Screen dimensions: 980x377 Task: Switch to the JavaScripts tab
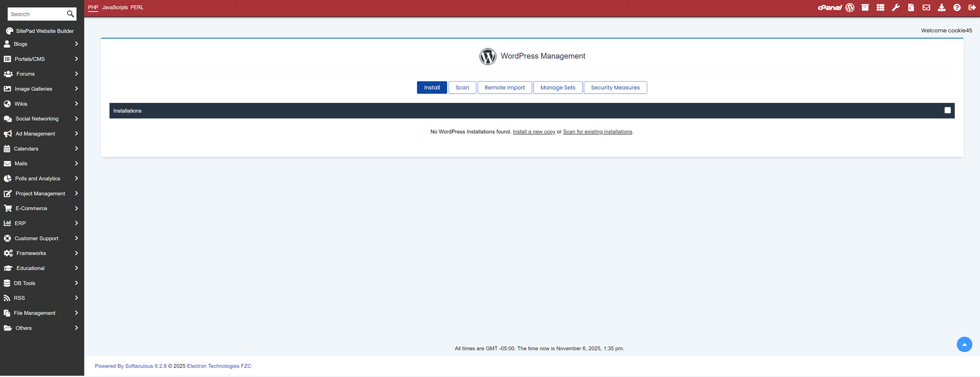(115, 8)
